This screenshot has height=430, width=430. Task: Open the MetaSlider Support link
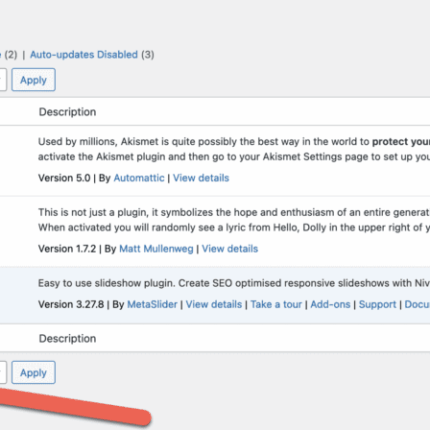(378, 304)
